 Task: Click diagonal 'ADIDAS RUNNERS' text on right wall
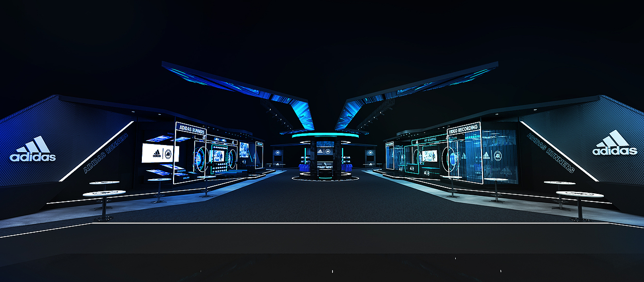coord(551,153)
